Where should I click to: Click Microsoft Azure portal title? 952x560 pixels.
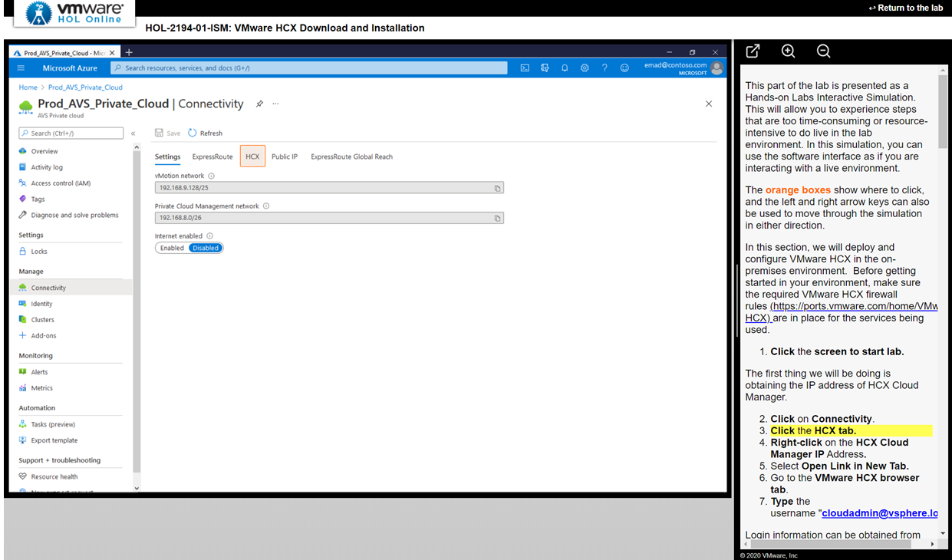(70, 68)
